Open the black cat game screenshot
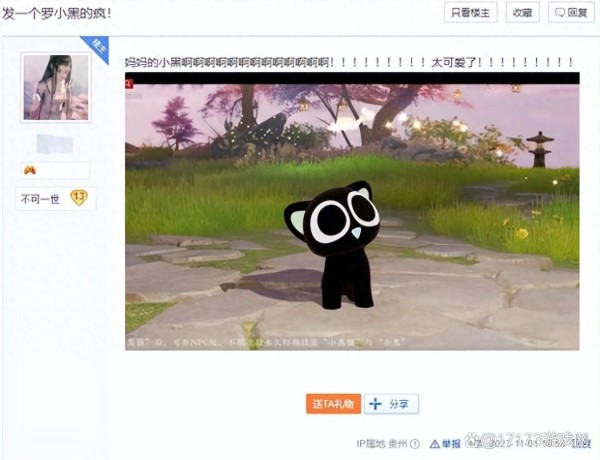Image resolution: width=600 pixels, height=460 pixels. point(352,211)
